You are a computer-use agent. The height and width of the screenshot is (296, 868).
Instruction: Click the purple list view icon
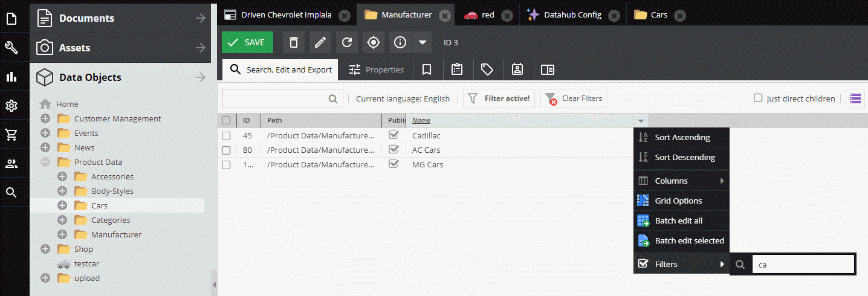(x=854, y=98)
